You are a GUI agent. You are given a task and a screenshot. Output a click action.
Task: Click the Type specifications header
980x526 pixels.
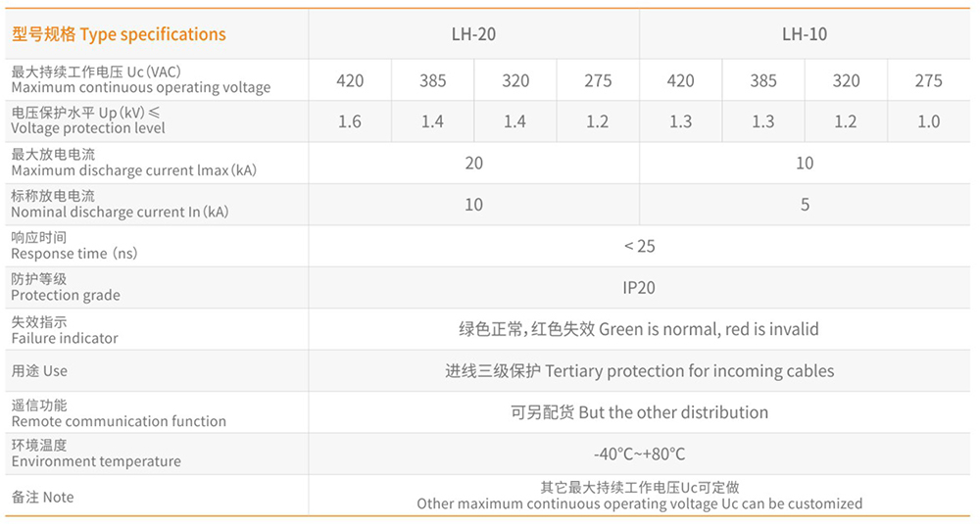click(119, 34)
